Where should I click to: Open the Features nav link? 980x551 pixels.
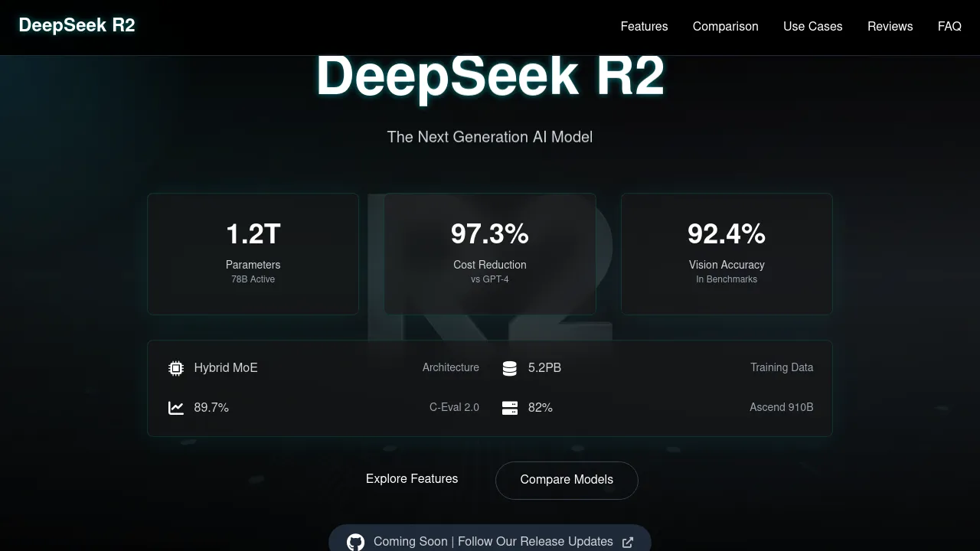pyautogui.click(x=644, y=26)
